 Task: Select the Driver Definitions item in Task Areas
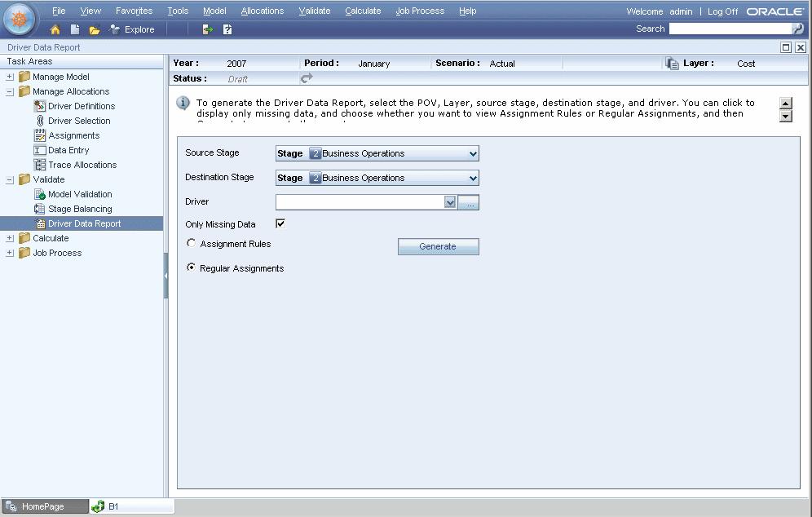[83, 106]
